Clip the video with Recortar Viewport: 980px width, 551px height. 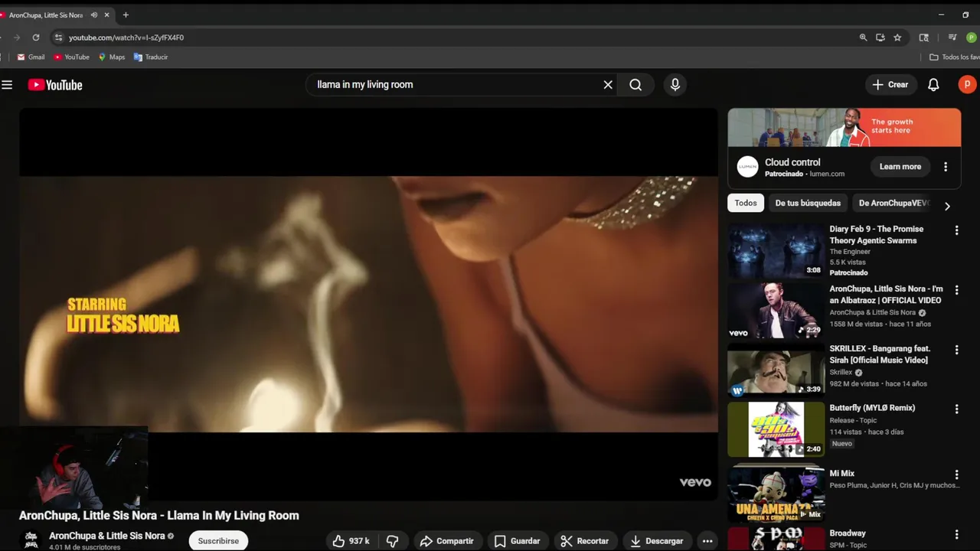click(585, 541)
